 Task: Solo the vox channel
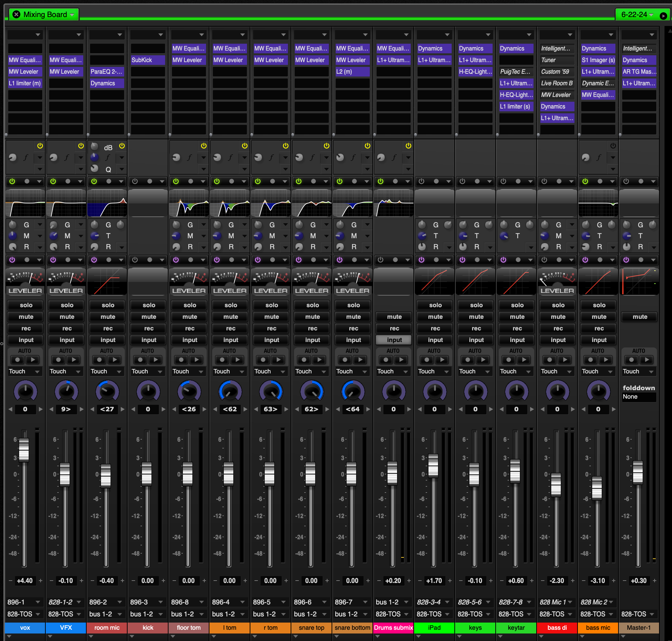tap(26, 305)
